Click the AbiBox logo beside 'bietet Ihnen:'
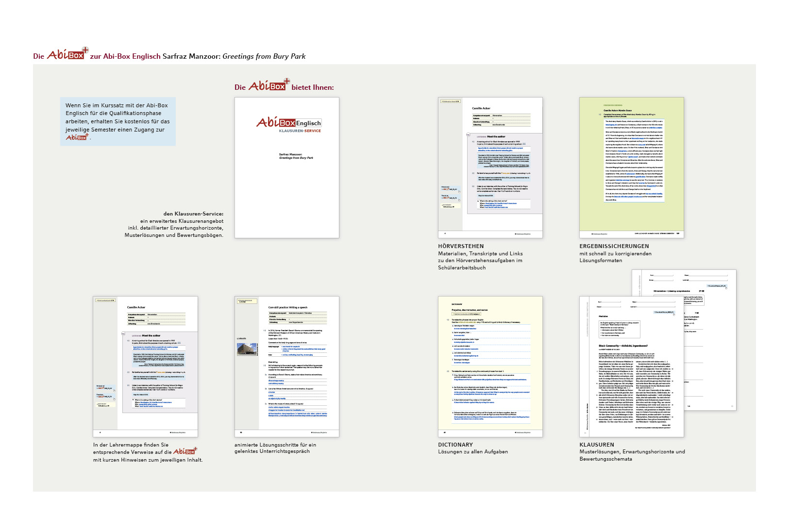 (269, 85)
